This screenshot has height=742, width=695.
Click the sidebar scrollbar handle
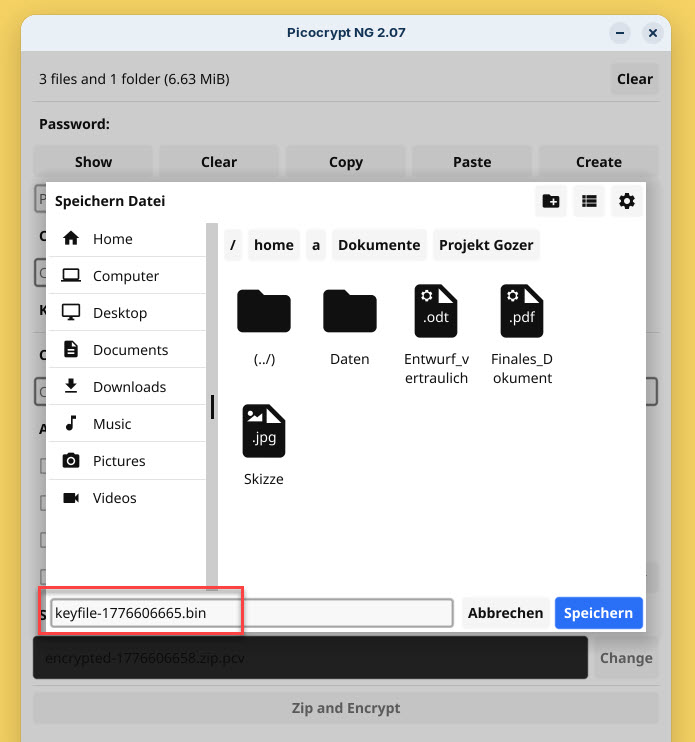click(x=211, y=407)
